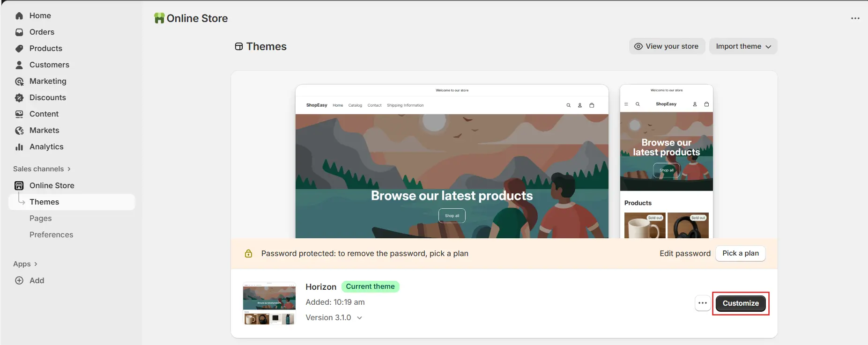
Task: Click Add apps link
Action: pos(37,280)
